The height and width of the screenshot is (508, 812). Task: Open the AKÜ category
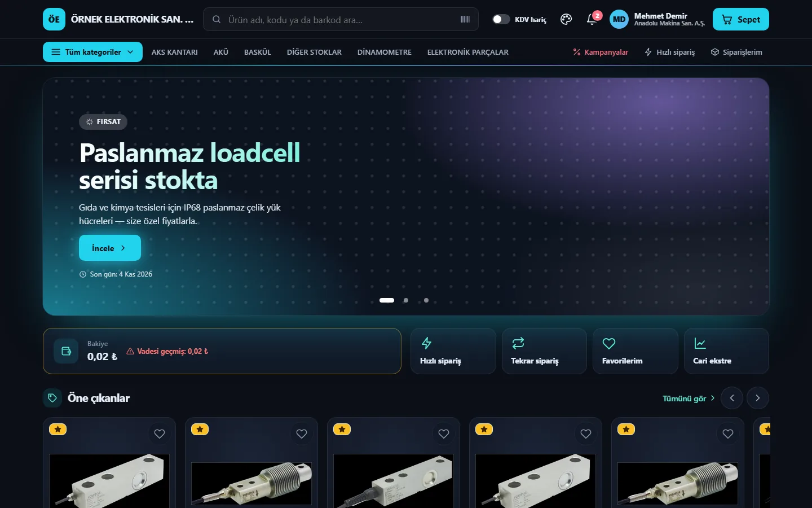221,52
